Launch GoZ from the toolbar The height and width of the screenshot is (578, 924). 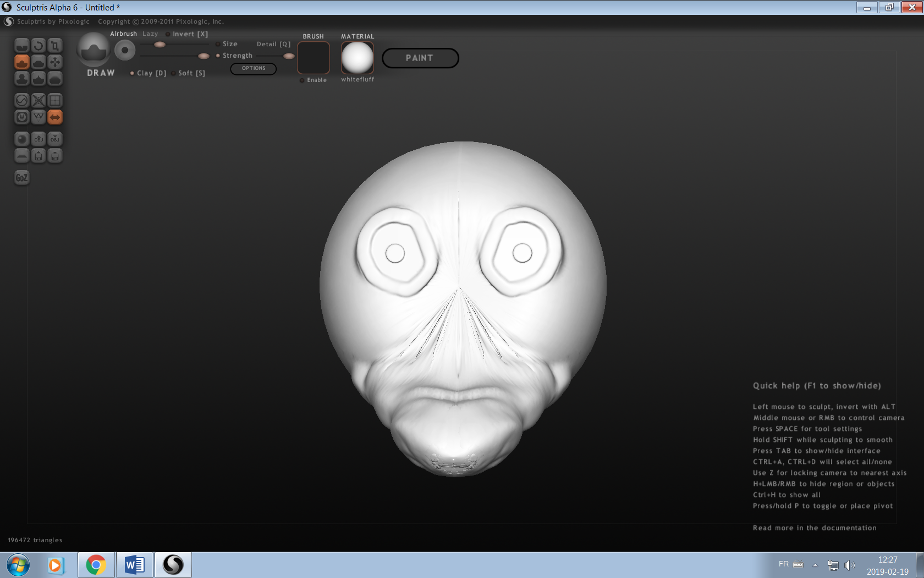click(x=21, y=178)
